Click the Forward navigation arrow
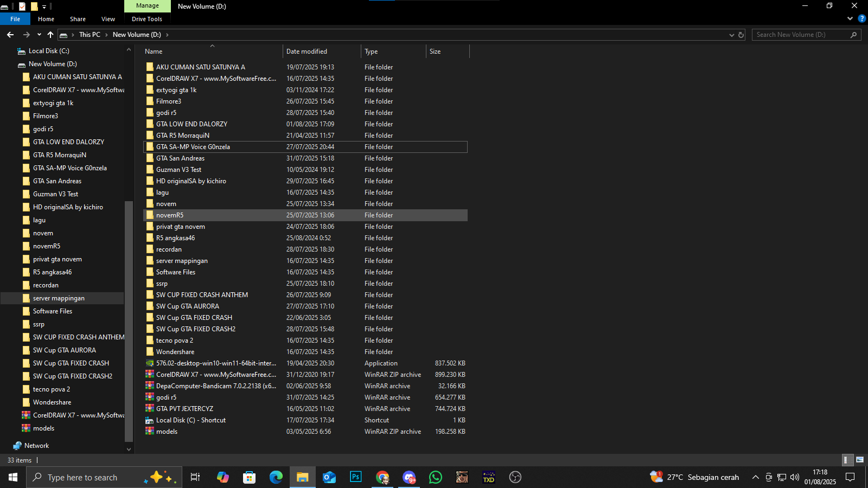Screen dimensions: 868x488 (26, 35)
